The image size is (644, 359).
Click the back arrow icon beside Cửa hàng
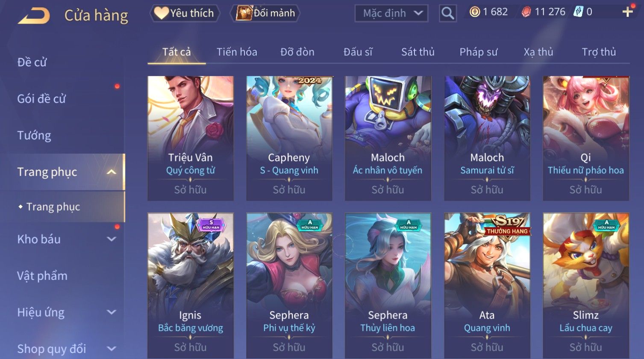pyautogui.click(x=33, y=15)
